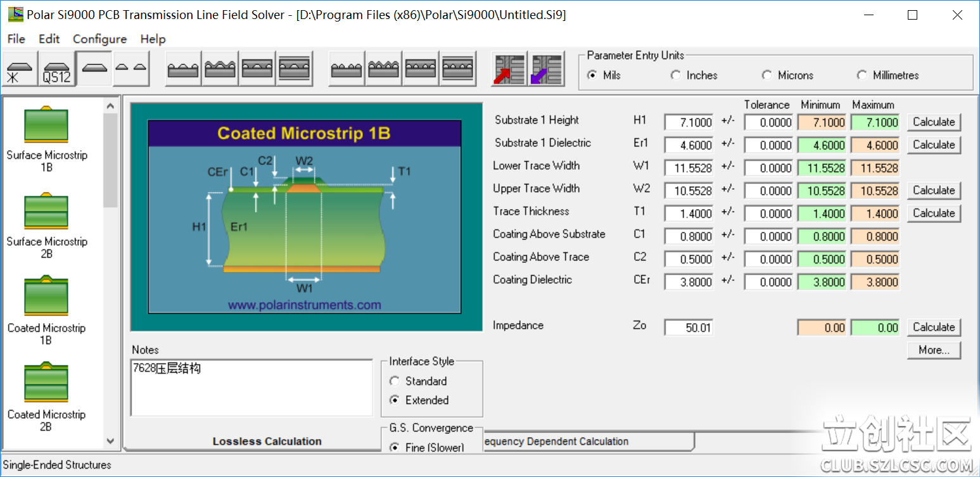Screen dimensions: 980x477
Task: Click the T1 value field 1.4000
Action: pos(689,213)
